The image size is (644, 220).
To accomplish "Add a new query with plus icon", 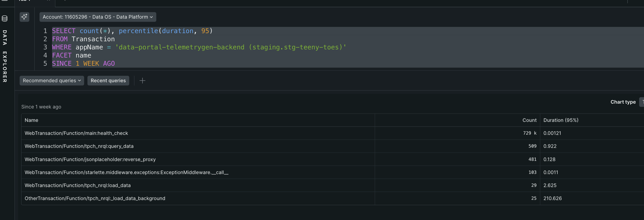I will pos(143,81).
